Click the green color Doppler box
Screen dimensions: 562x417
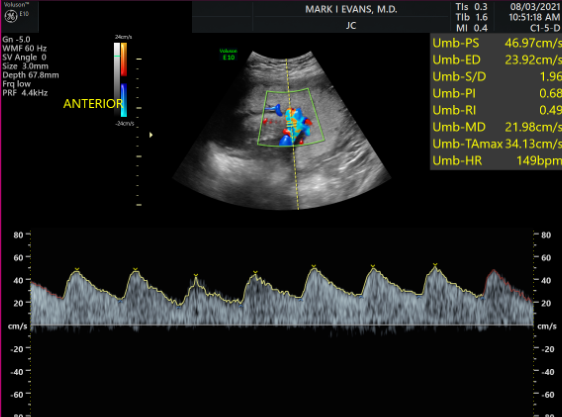[x=291, y=117]
